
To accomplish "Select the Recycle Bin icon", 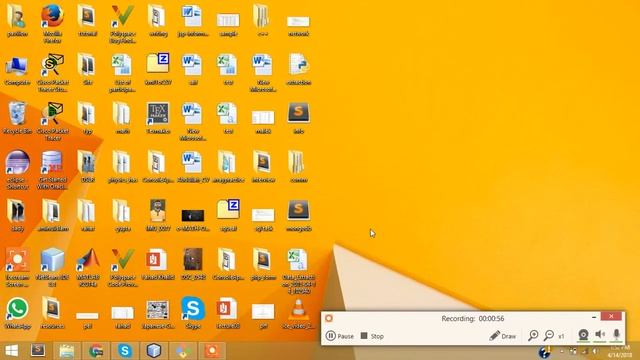I will pos(17,118).
